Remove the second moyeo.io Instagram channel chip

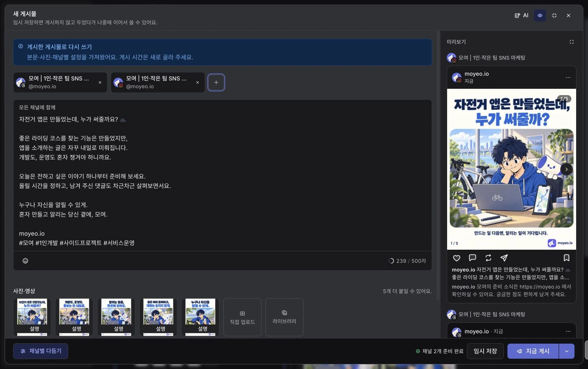click(x=198, y=82)
